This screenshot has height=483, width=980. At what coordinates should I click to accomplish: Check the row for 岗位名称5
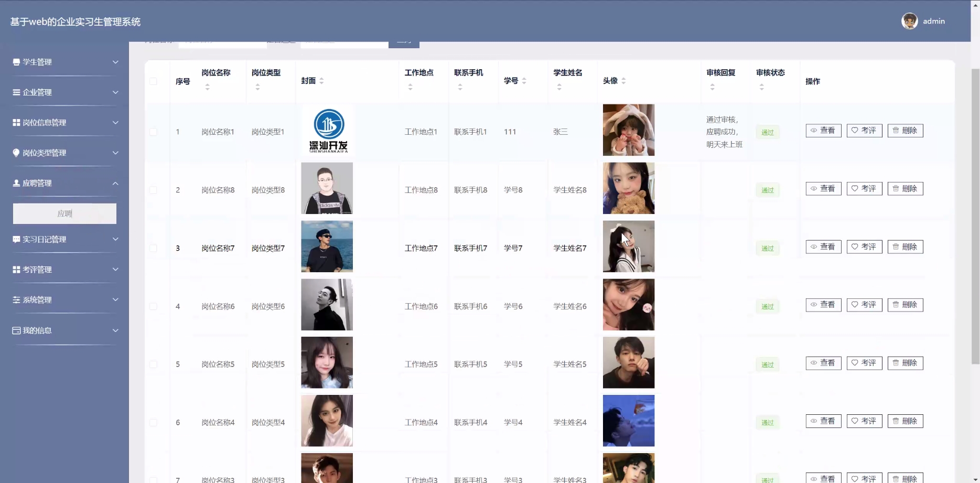[153, 364]
